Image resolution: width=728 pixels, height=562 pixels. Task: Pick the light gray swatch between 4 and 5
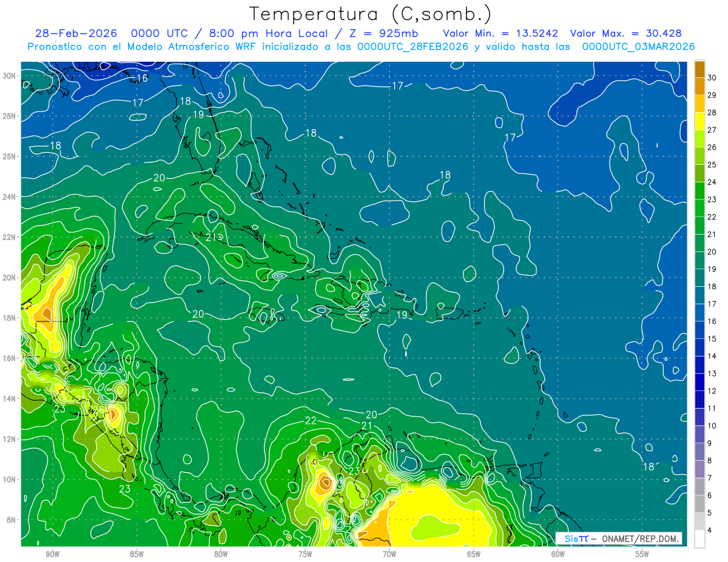point(699,521)
